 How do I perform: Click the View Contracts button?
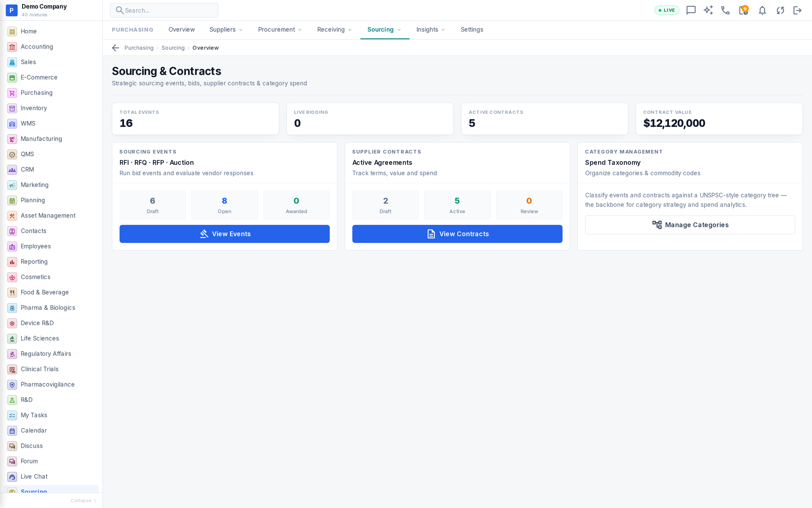coord(457,234)
